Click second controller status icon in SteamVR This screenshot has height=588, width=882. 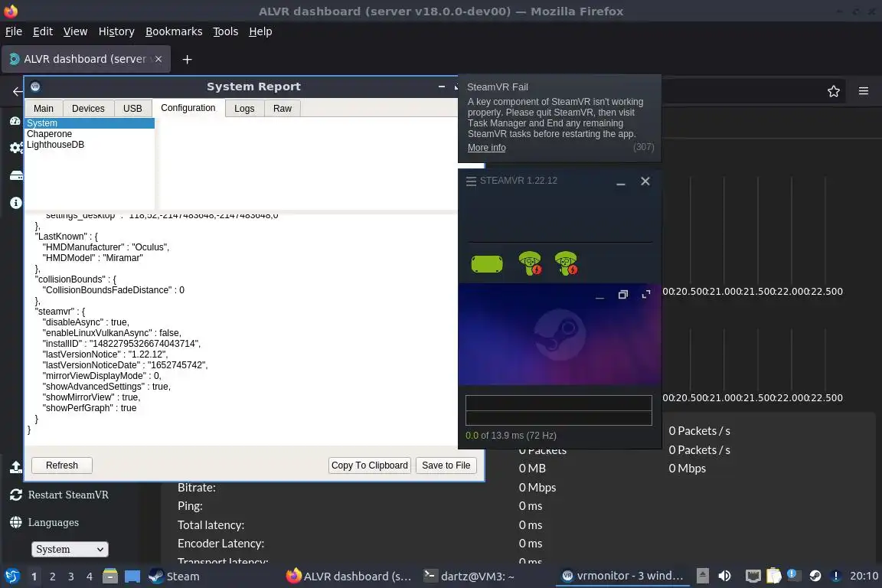566,263
